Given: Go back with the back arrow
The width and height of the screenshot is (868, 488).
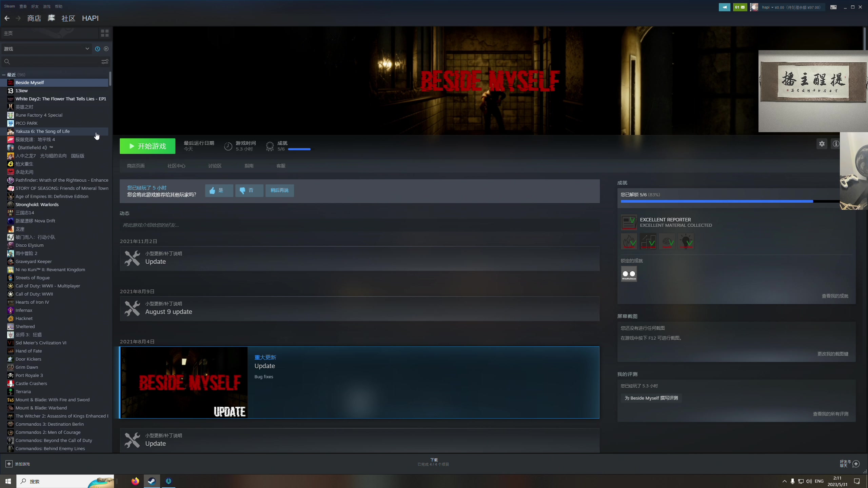Looking at the screenshot, I should click(x=7, y=18).
